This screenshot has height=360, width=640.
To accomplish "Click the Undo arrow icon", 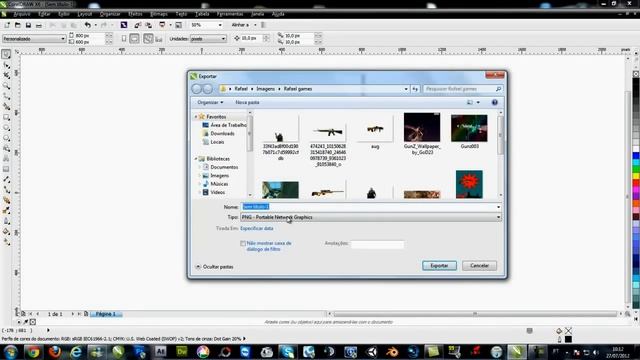I will tap(87, 25).
